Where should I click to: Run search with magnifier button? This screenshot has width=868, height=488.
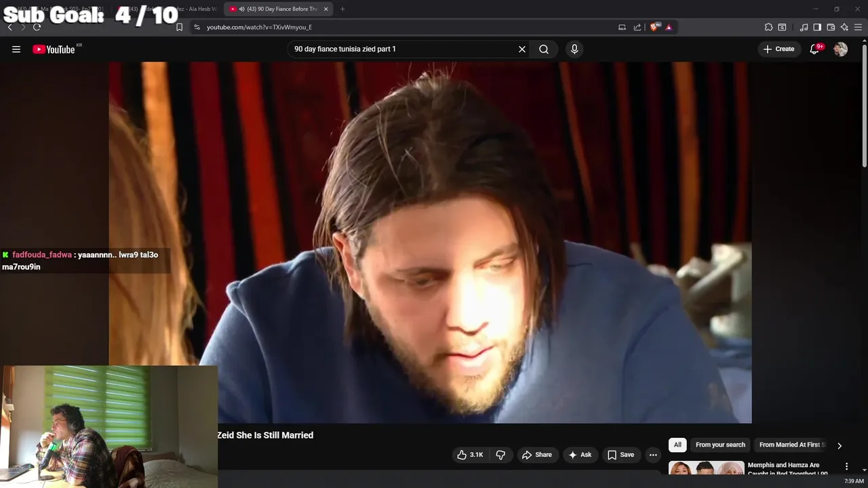pos(544,49)
